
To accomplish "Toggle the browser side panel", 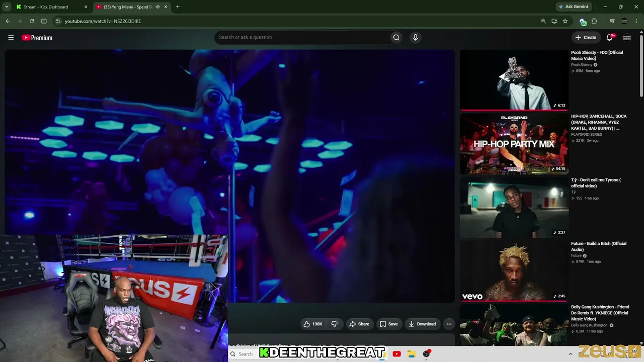I will point(44,21).
